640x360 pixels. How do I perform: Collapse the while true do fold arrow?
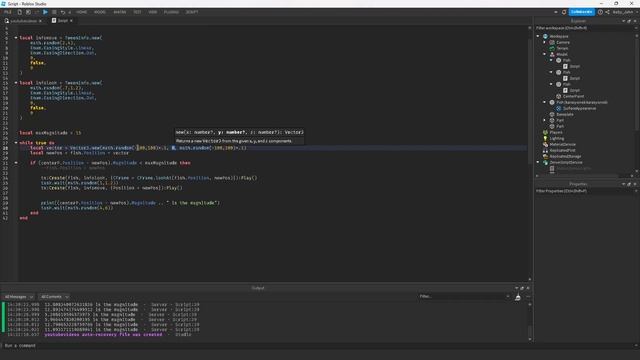point(16,143)
